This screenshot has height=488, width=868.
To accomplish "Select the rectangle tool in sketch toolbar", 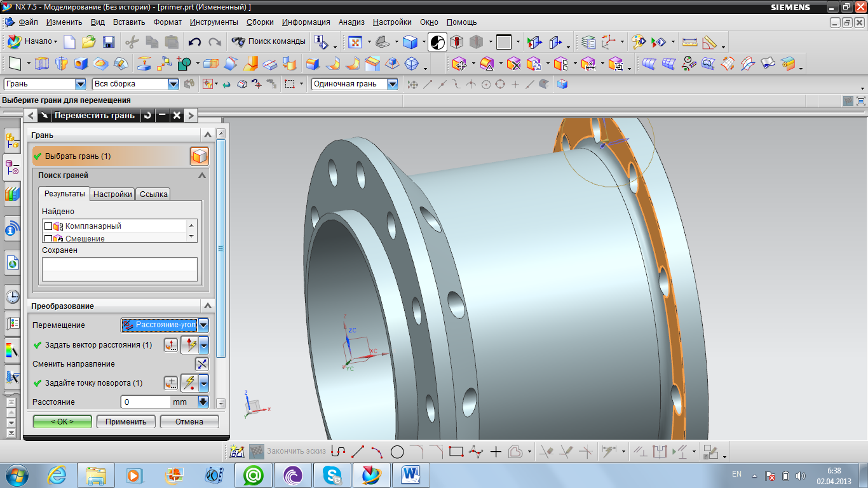I will (x=456, y=452).
